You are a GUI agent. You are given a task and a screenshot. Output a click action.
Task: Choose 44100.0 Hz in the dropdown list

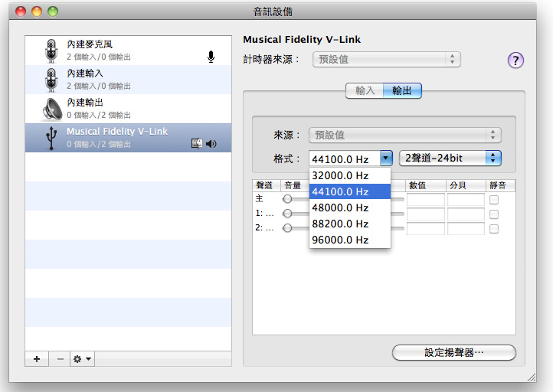(x=350, y=191)
